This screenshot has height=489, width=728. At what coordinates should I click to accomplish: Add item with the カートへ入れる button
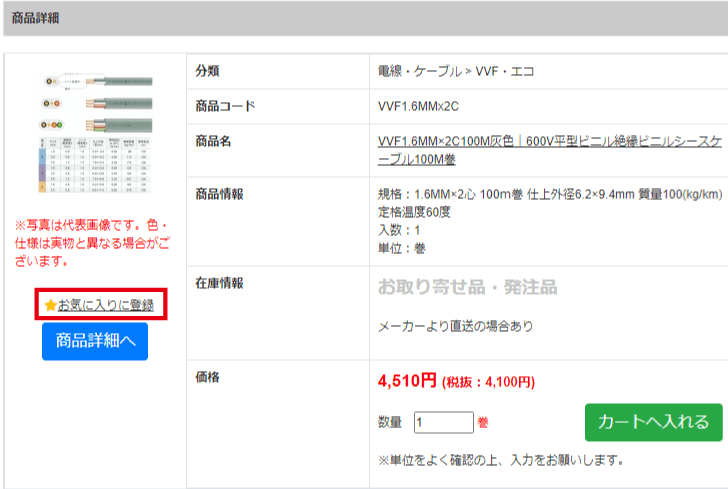pyautogui.click(x=653, y=421)
